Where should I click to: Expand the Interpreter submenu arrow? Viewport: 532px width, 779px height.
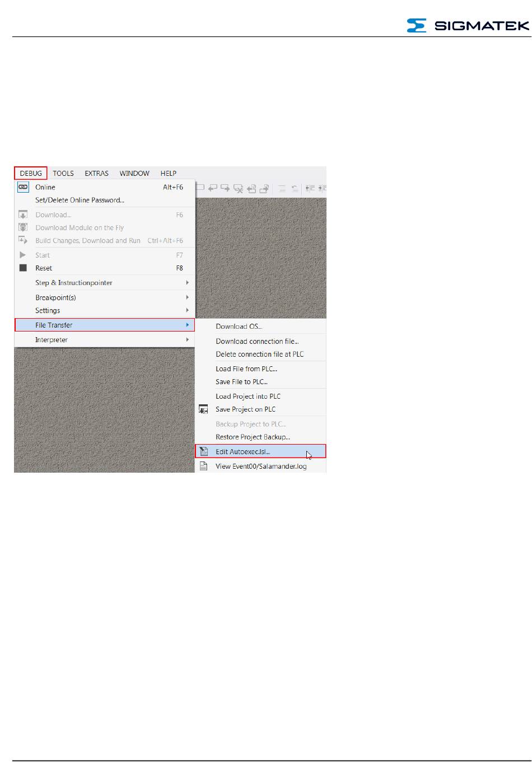(x=188, y=339)
